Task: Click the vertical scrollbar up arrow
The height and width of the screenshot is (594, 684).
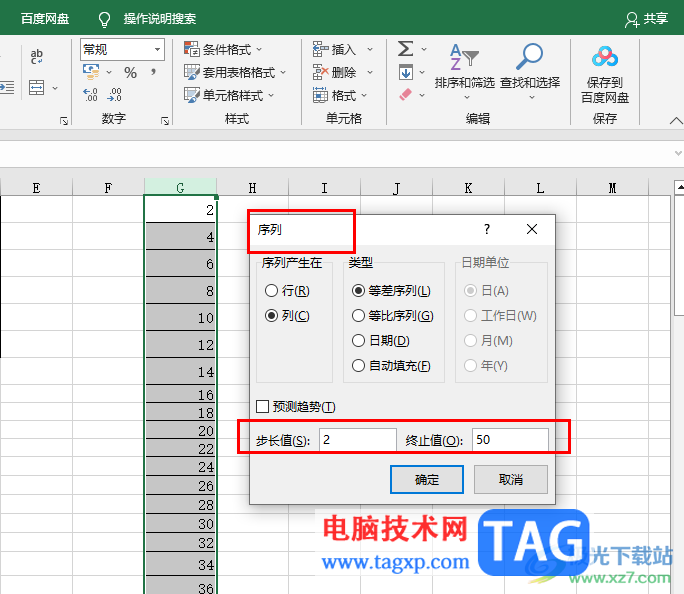Action: point(679,188)
